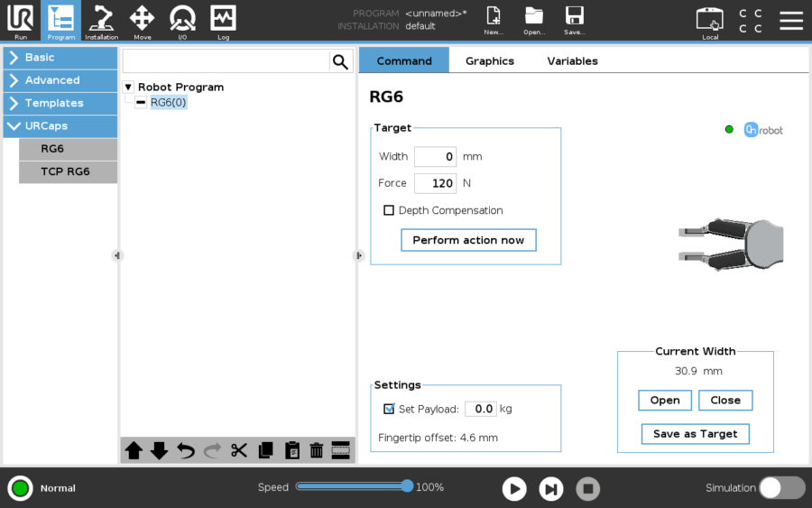812x508 pixels.
Task: Select RG6(0) node in program tree
Action: (169, 103)
